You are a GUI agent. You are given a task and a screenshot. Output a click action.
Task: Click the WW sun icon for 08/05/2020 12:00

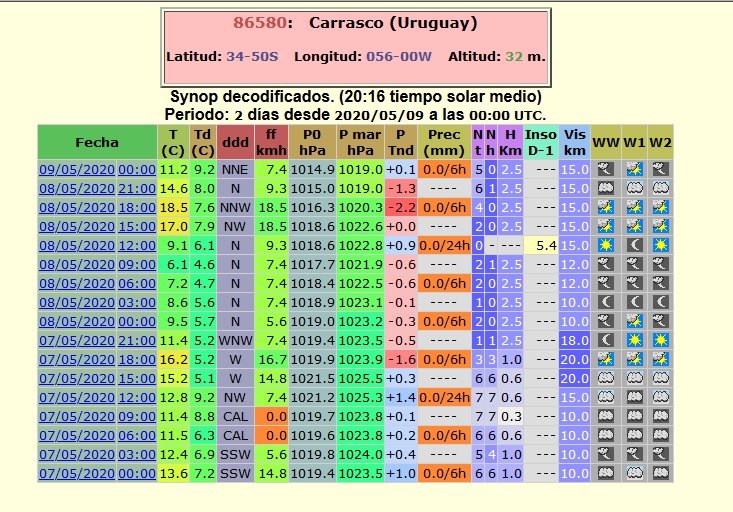[605, 245]
